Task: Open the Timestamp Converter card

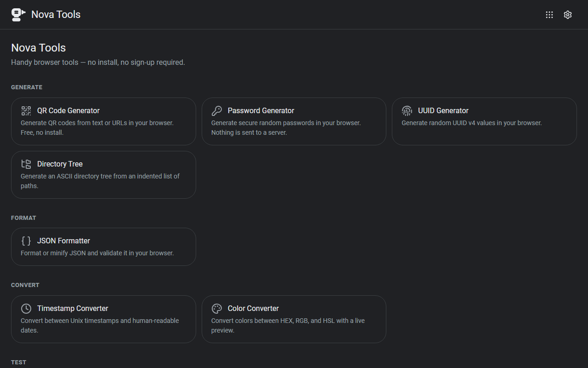Action: 103,319
